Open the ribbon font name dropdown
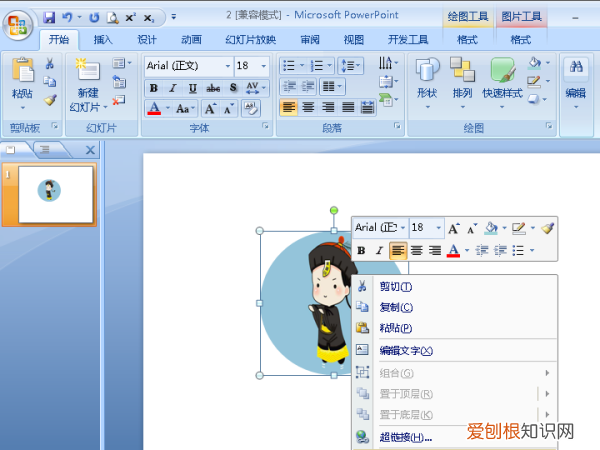Image resolution: width=600 pixels, height=450 pixels. pyautogui.click(x=225, y=66)
